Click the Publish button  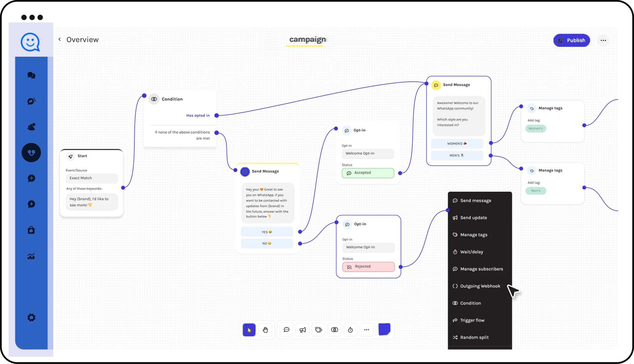pyautogui.click(x=572, y=40)
